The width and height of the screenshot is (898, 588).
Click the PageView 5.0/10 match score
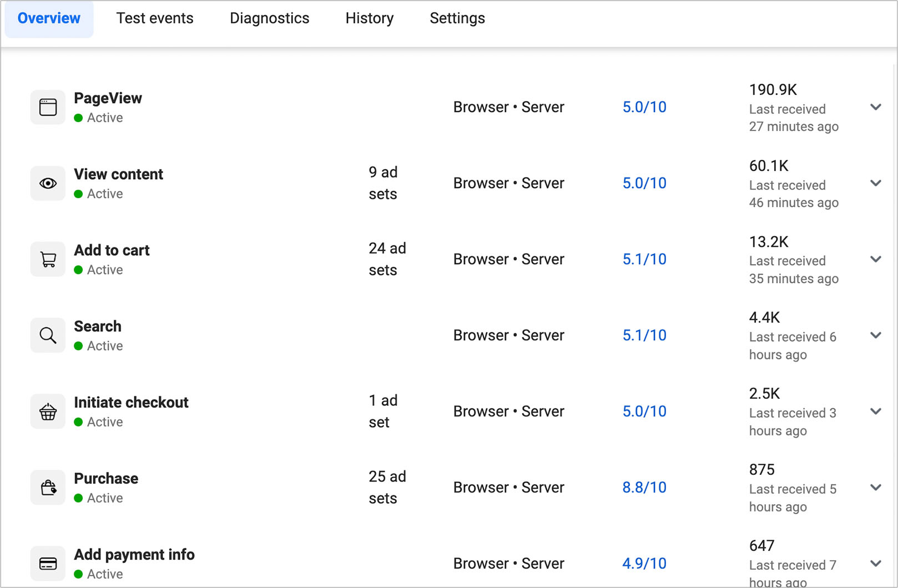tap(644, 107)
